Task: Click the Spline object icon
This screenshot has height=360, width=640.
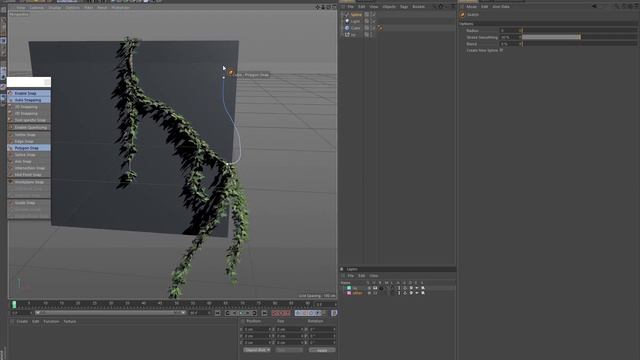Action: click(347, 14)
